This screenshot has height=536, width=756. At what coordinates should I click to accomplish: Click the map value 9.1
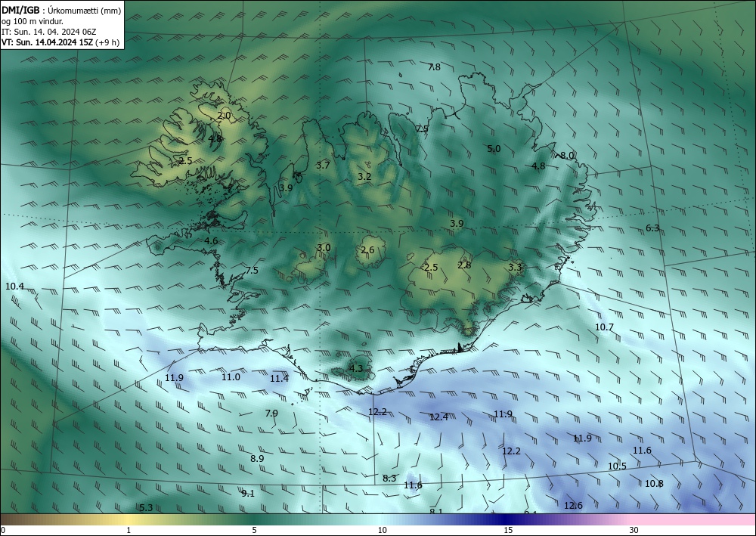248,494
